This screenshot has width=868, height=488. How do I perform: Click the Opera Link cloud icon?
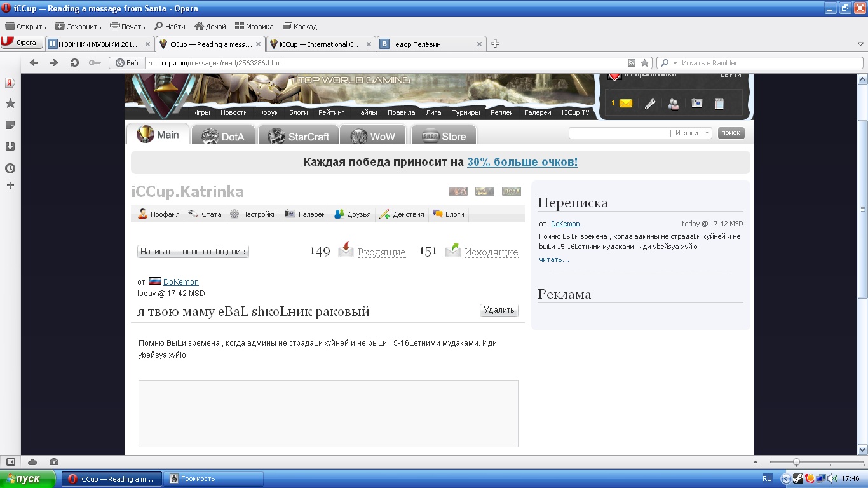tap(32, 462)
